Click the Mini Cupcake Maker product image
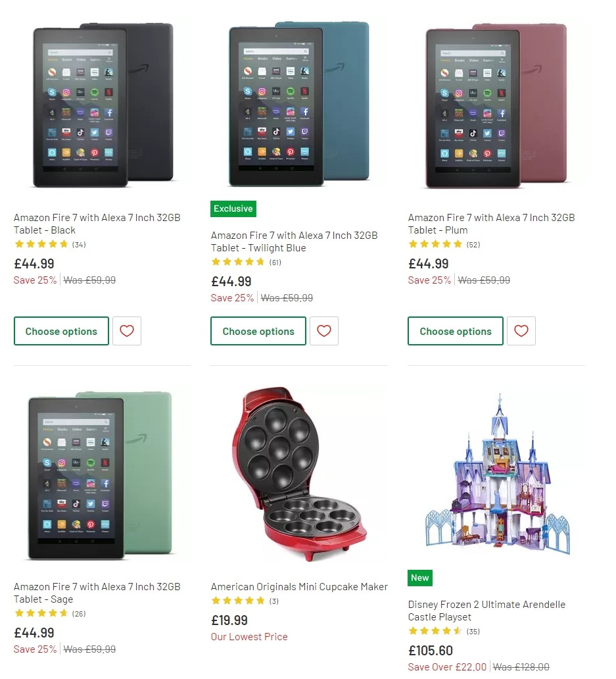Viewport: 616px width, 679px height. click(299, 474)
